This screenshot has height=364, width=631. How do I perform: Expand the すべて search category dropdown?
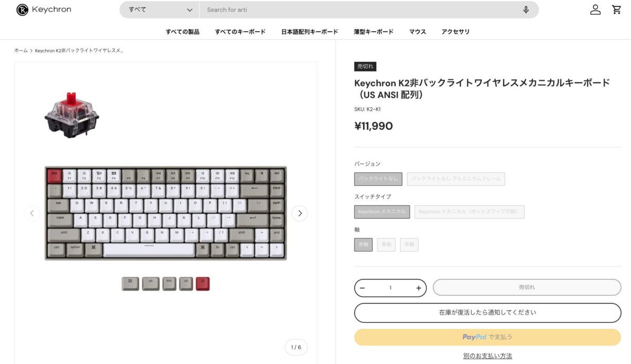tap(160, 10)
